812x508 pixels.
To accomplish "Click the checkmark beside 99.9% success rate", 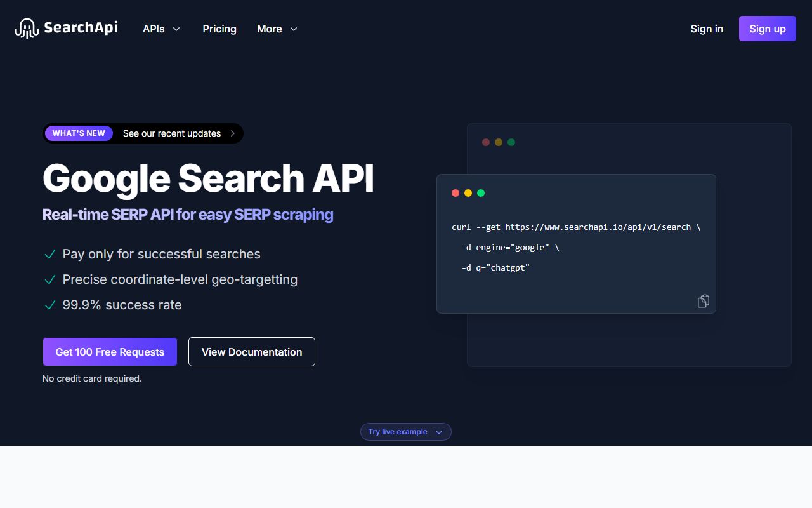I will [x=49, y=305].
